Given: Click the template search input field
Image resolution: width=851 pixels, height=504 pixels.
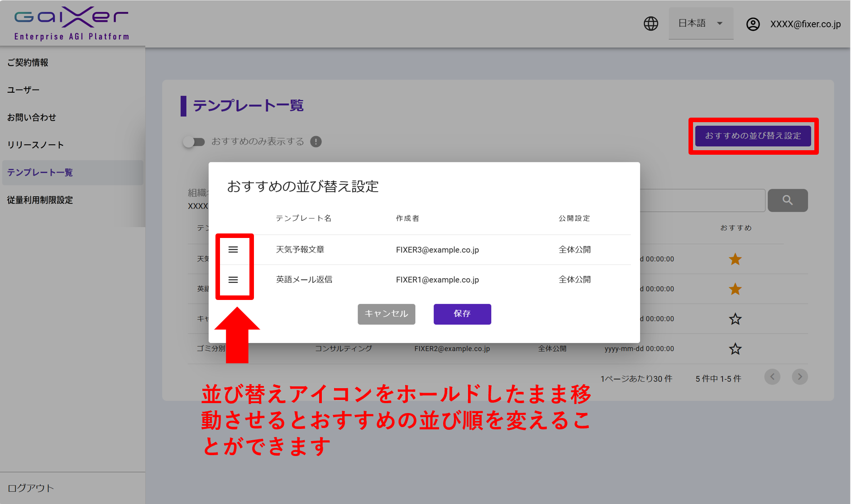Looking at the screenshot, I should (702, 200).
